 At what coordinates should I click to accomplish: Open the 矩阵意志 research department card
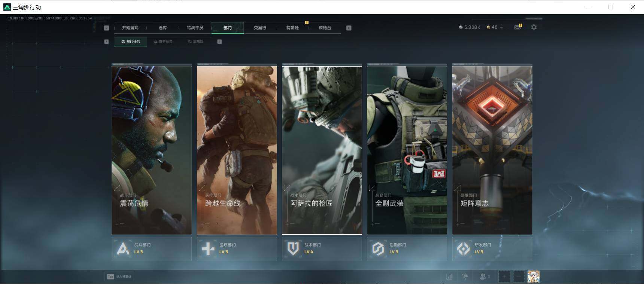(492, 150)
